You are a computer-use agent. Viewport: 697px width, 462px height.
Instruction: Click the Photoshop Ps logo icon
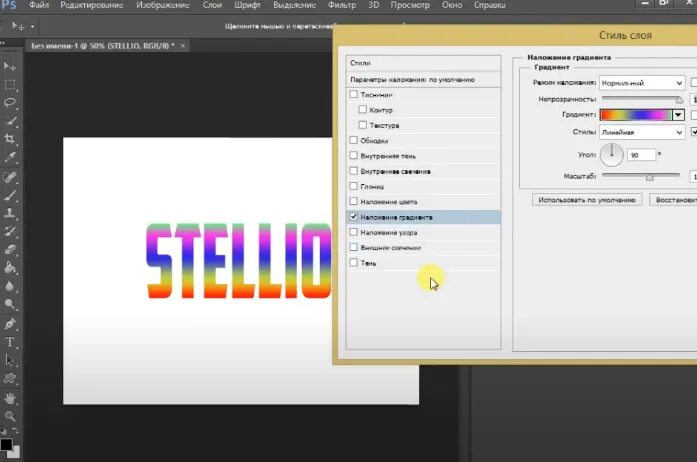8,5
